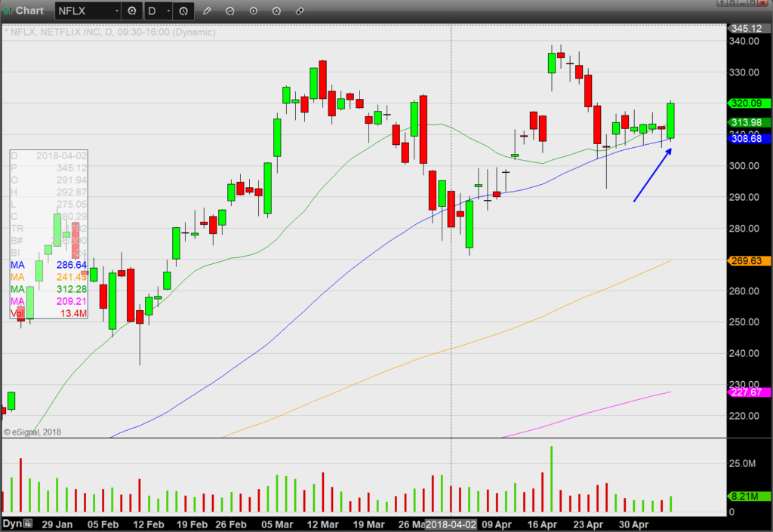Screen dimensions: 773x532
Task: Open the help question mark button
Action: [x=722, y=3]
